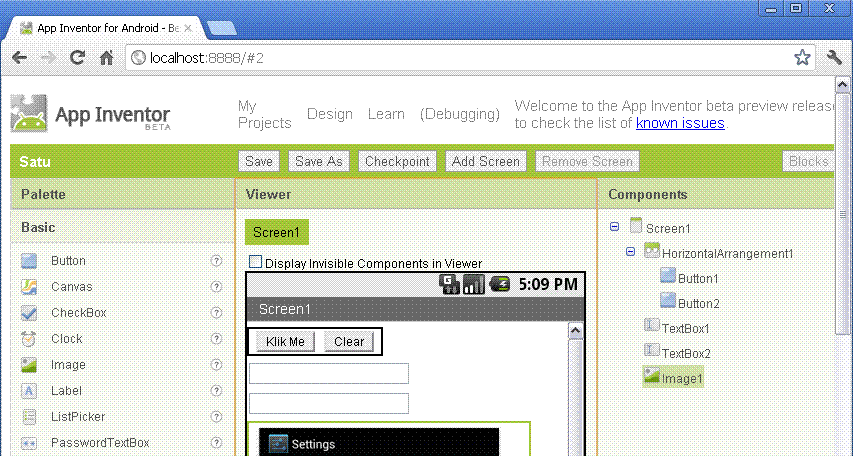The width and height of the screenshot is (853, 456).
Task: Open a new browser tab
Action: (221, 28)
